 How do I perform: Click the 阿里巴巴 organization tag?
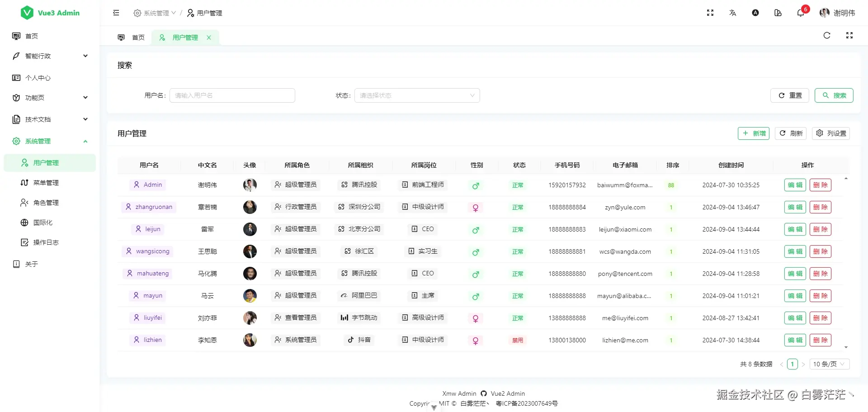(359, 296)
